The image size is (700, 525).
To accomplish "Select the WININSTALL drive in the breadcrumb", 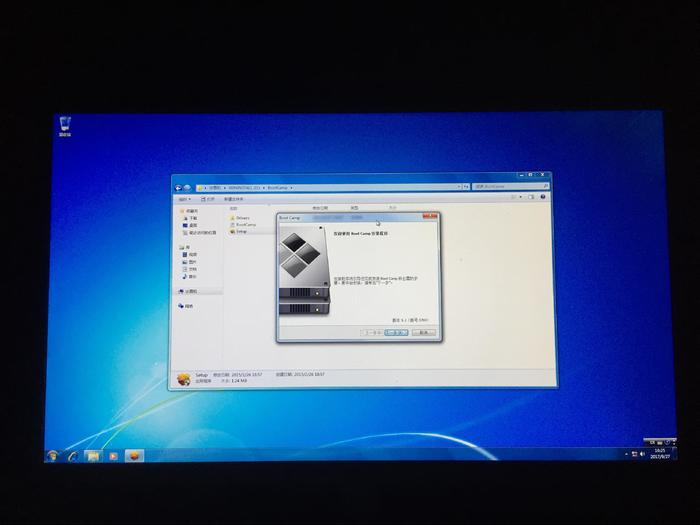I will [244, 188].
